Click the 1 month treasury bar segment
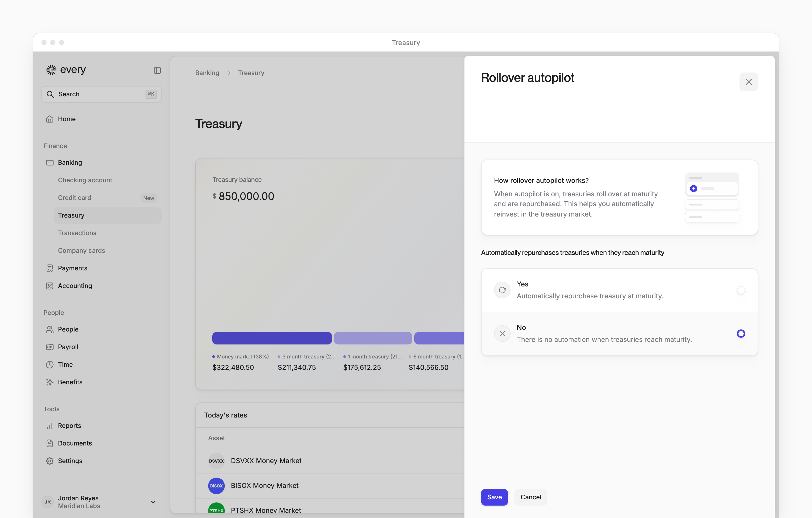The width and height of the screenshot is (812, 518). pyautogui.click(x=439, y=338)
